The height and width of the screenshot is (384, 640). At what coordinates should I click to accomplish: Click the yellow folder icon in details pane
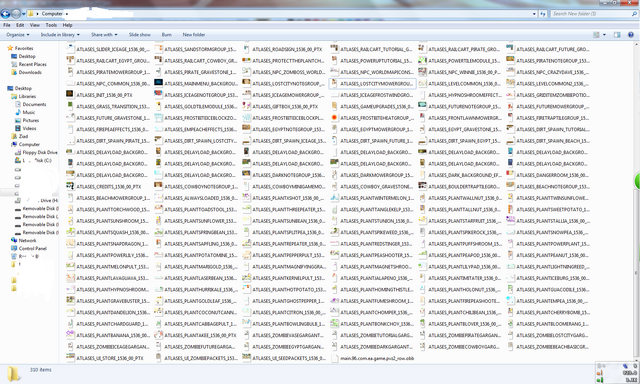tap(13, 374)
